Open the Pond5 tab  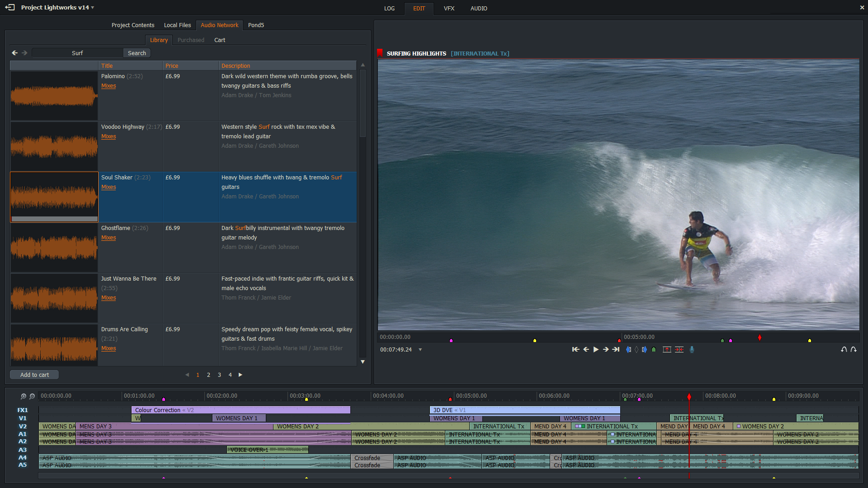[x=256, y=25]
